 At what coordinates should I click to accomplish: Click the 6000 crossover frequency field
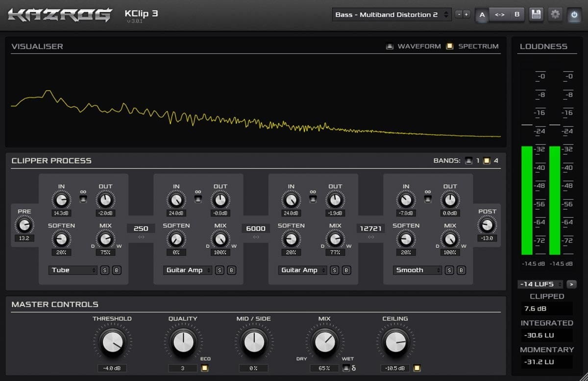point(256,228)
